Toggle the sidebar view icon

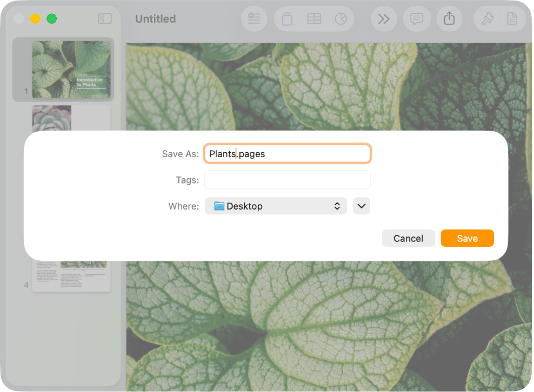coord(104,18)
